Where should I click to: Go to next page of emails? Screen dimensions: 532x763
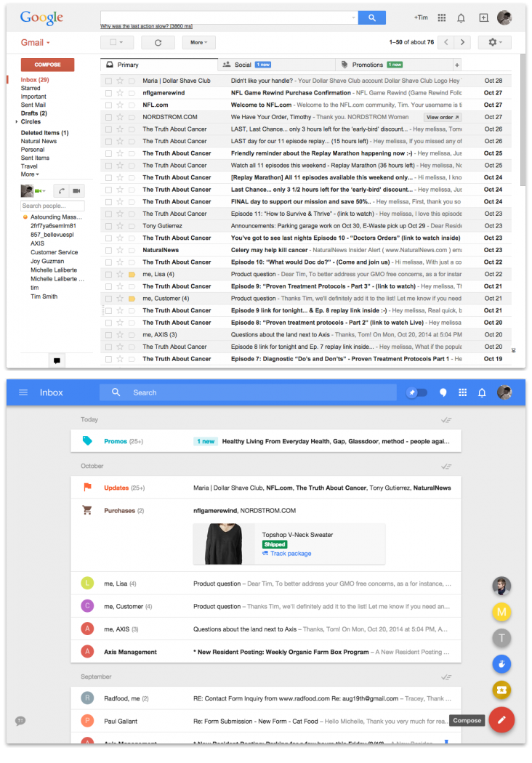pyautogui.click(x=462, y=43)
